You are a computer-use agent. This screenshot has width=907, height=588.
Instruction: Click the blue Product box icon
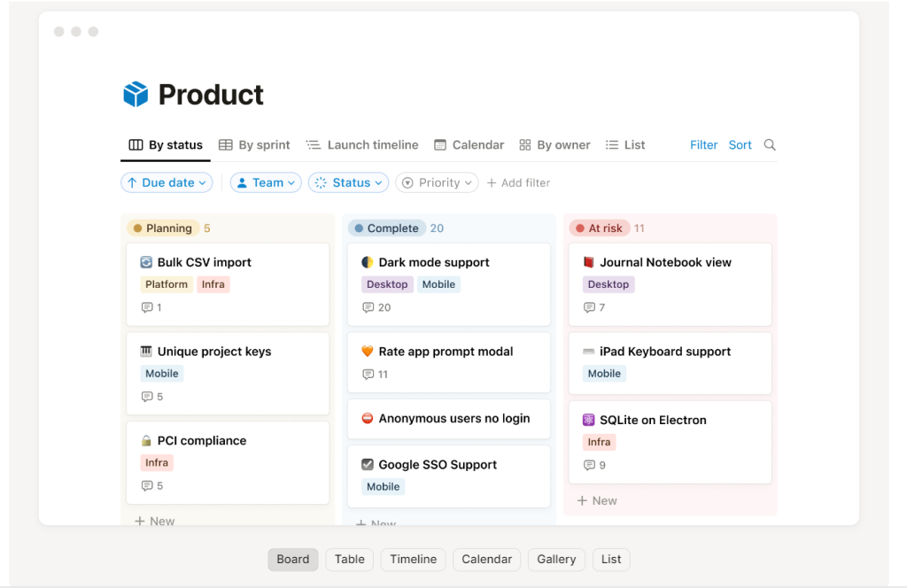136,95
